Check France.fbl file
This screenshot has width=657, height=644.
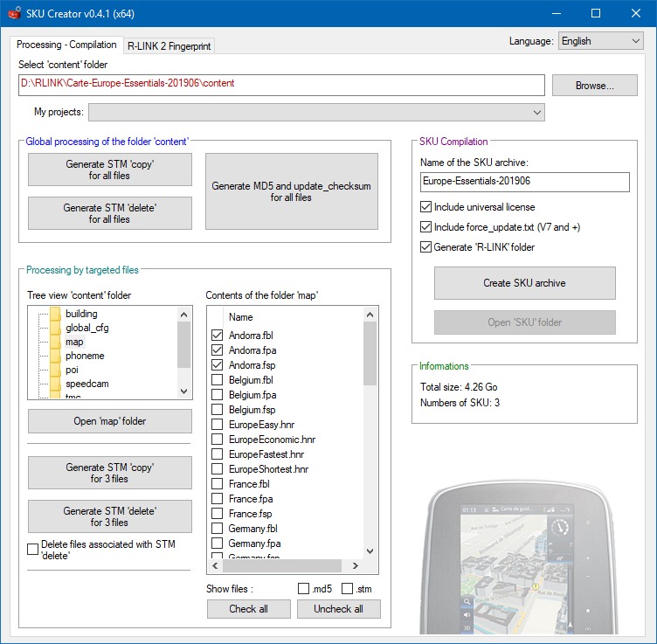pos(217,484)
